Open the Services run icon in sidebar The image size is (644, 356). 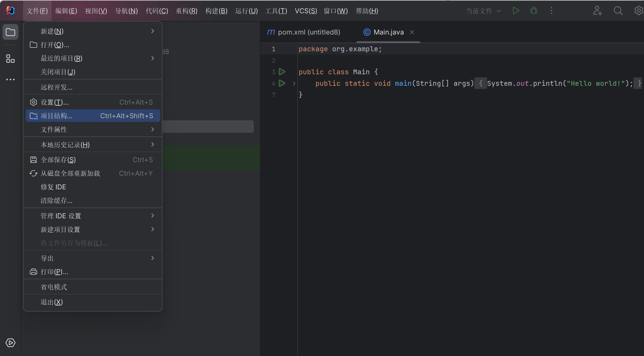point(10,343)
